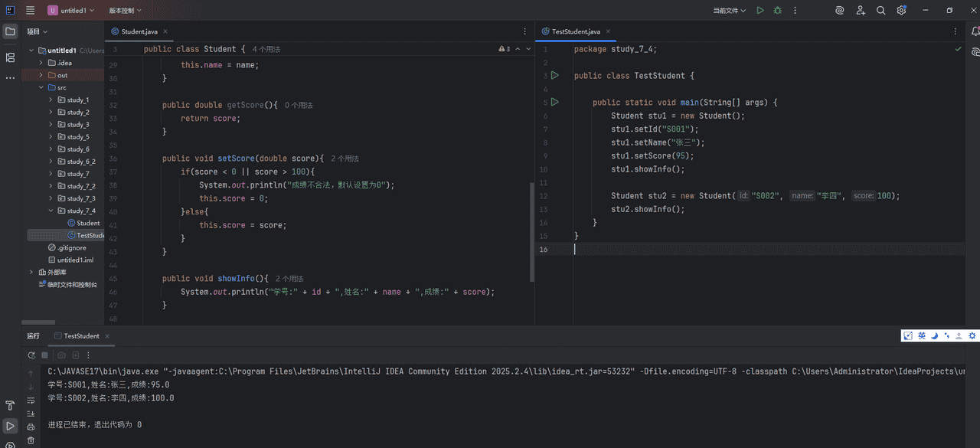Toggle Chinese/English input with the 英 icon
The image size is (980, 448).
[922, 335]
